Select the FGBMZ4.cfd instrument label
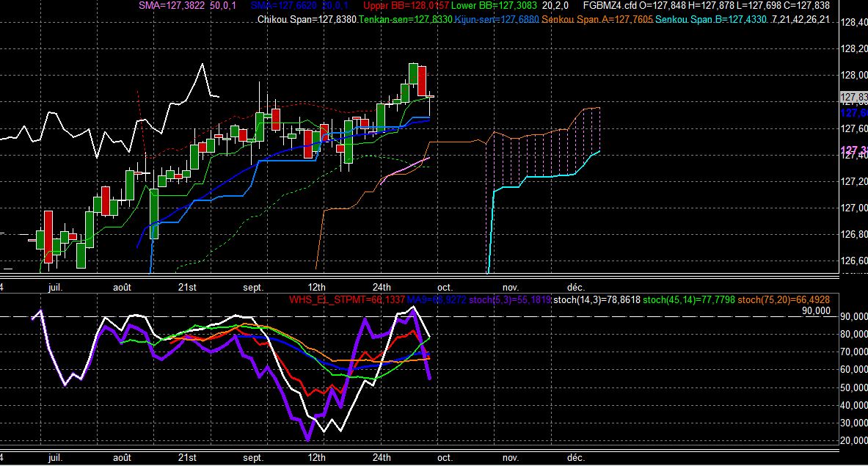Image resolution: width=868 pixels, height=466 pixels. point(610,6)
